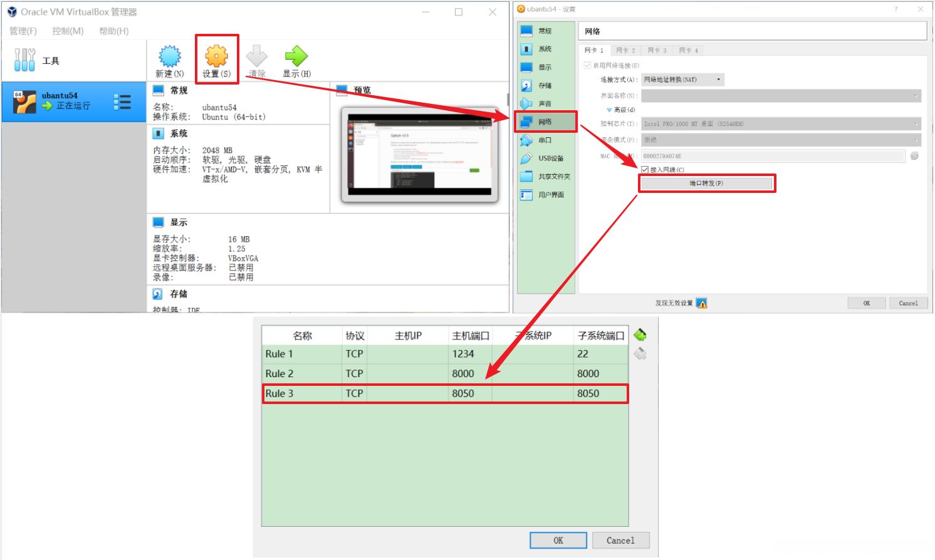
Task: Open the 串口 serial ports category in settings
Action: coord(545,140)
